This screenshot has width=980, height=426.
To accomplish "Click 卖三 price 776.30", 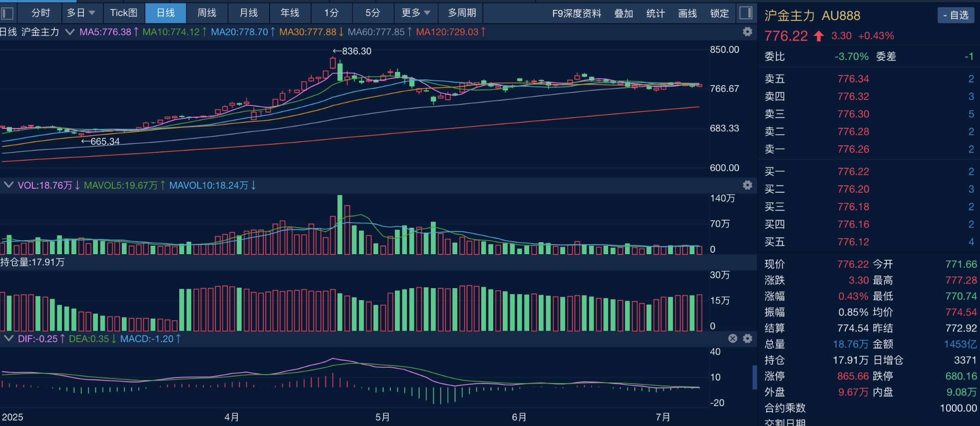I will pos(853,114).
